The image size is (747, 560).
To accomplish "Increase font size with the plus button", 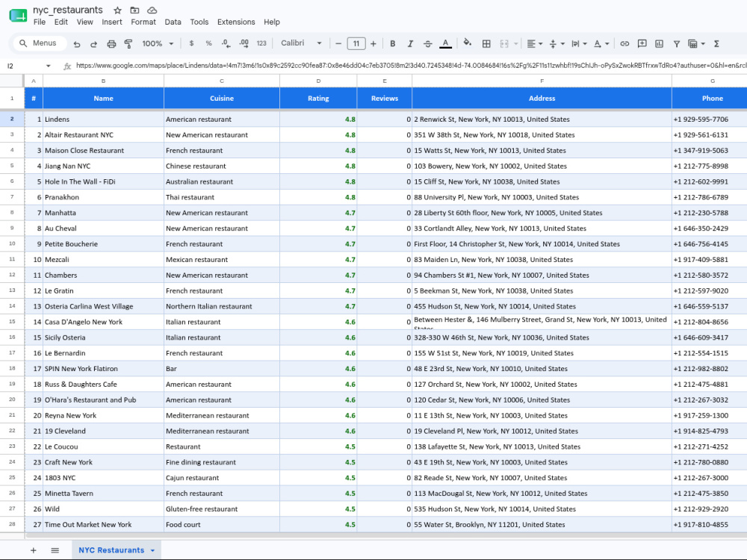I will coord(373,43).
